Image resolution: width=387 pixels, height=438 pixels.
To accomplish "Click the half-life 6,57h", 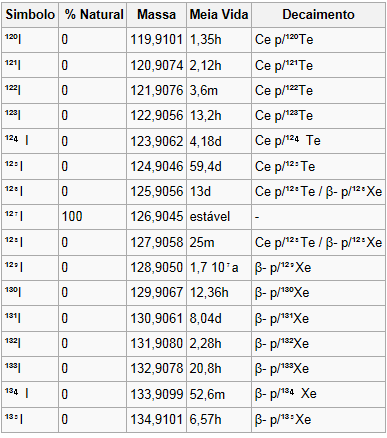I will click(x=206, y=419).
